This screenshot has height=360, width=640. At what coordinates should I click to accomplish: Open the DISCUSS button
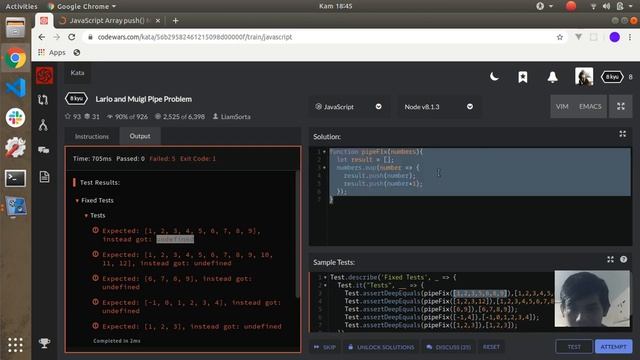[449, 347]
